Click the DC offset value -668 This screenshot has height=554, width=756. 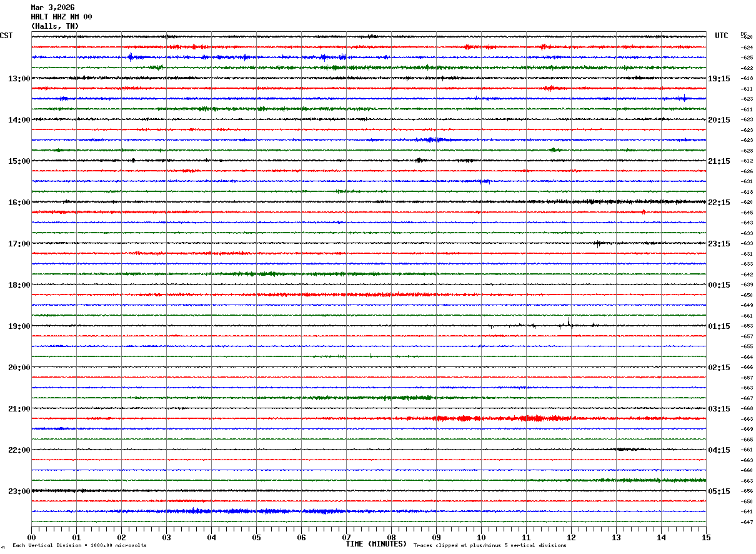coord(747,408)
